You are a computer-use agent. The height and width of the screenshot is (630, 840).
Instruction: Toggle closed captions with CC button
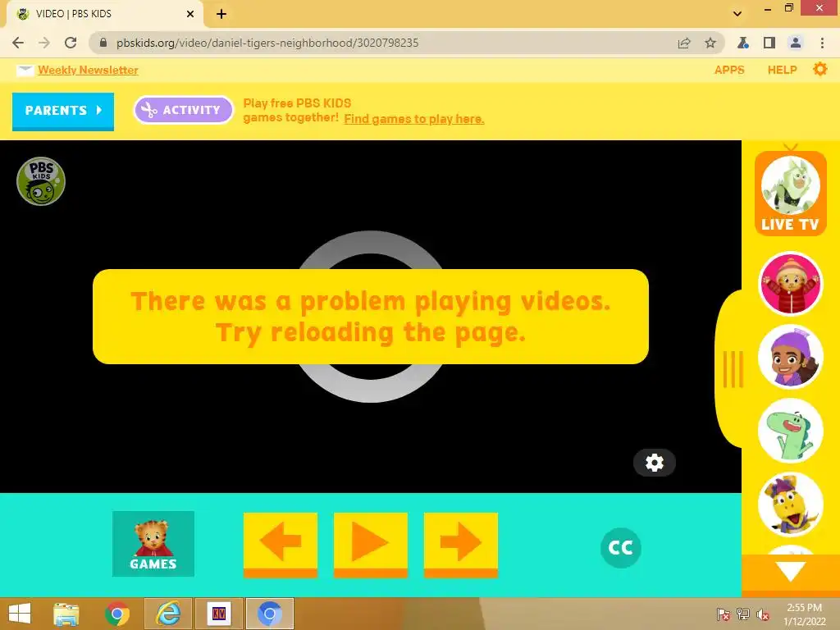coord(620,547)
